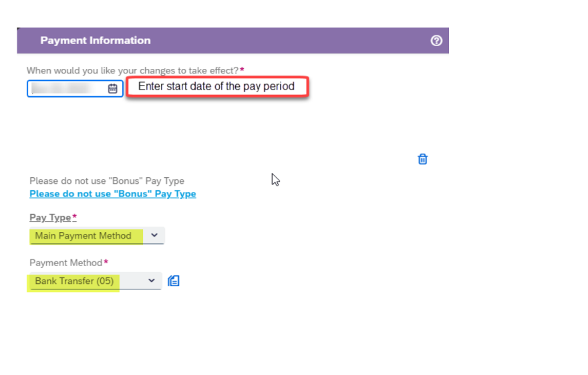588x375 pixels.
Task: Click the details icon beside Payment Method
Action: 174,281
